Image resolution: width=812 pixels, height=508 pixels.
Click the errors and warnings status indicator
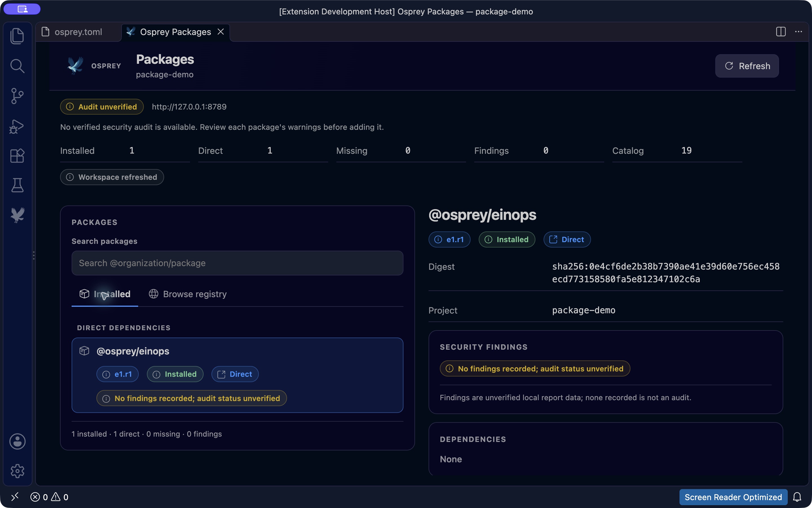click(49, 497)
